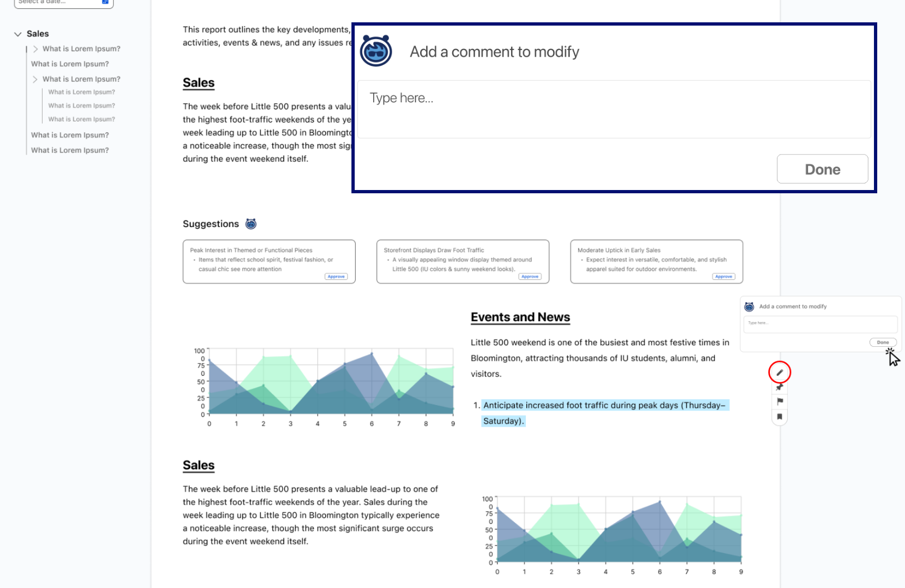Collapse the Sales section in the sidebar
Image resolution: width=905 pixels, height=588 pixels.
[18, 34]
